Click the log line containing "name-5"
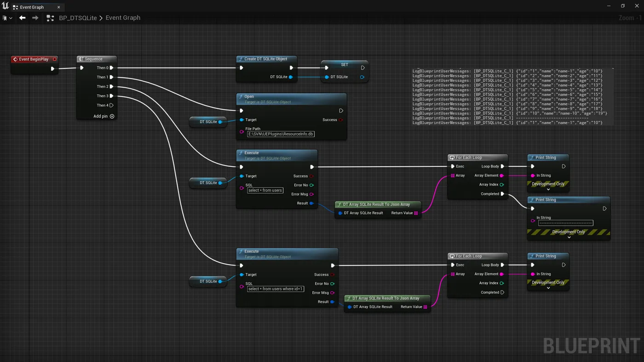This screenshot has height=362, width=644. pos(507,90)
